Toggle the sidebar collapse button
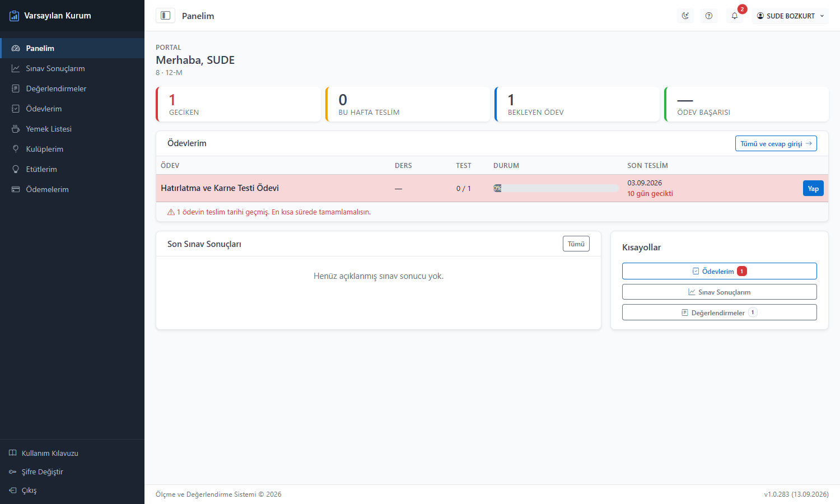The image size is (840, 504). tap(165, 16)
